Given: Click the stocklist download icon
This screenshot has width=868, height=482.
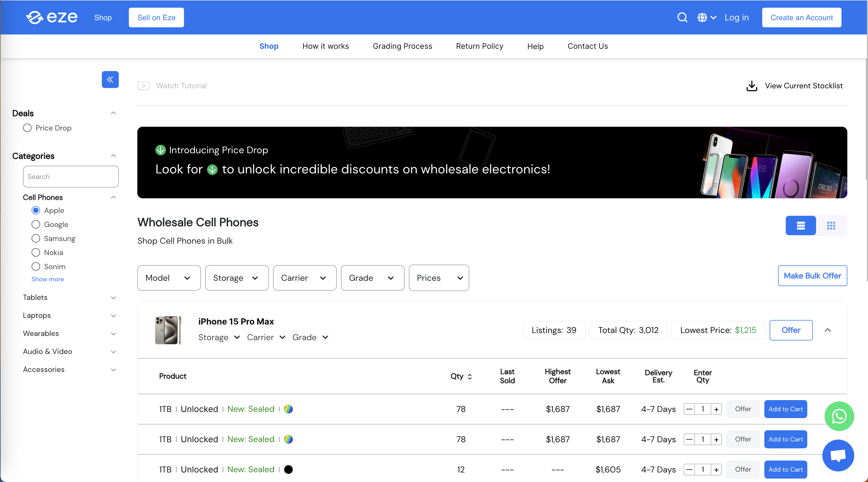Looking at the screenshot, I should [x=751, y=86].
